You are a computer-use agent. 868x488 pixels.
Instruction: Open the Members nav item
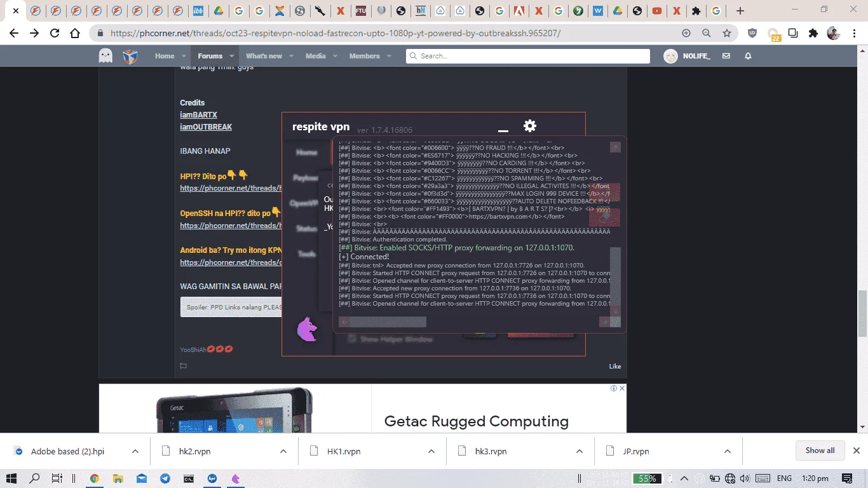click(x=364, y=56)
